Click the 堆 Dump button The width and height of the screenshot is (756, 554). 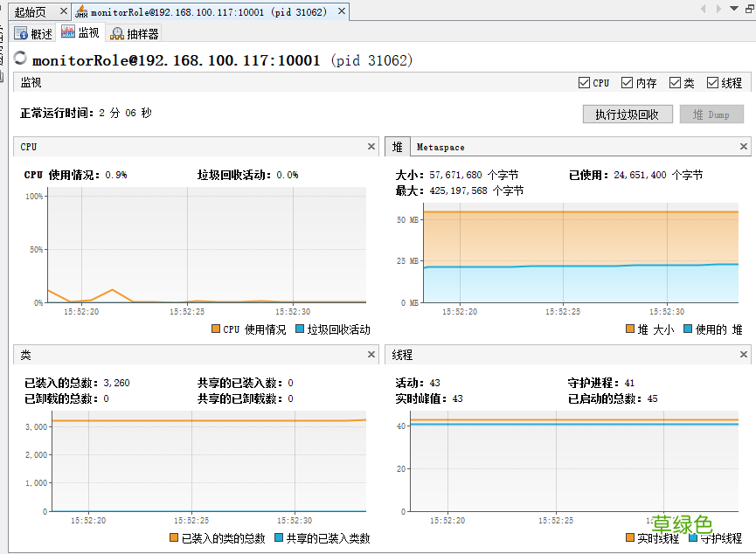pos(711,114)
